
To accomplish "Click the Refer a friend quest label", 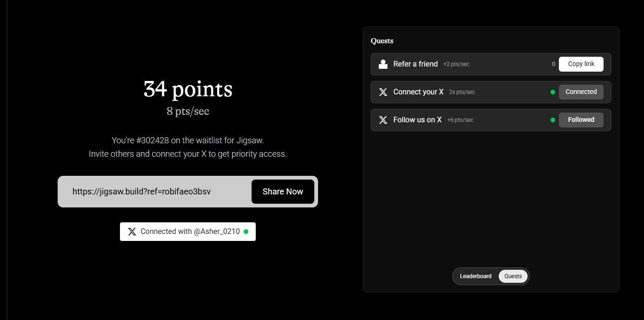I will [x=415, y=64].
